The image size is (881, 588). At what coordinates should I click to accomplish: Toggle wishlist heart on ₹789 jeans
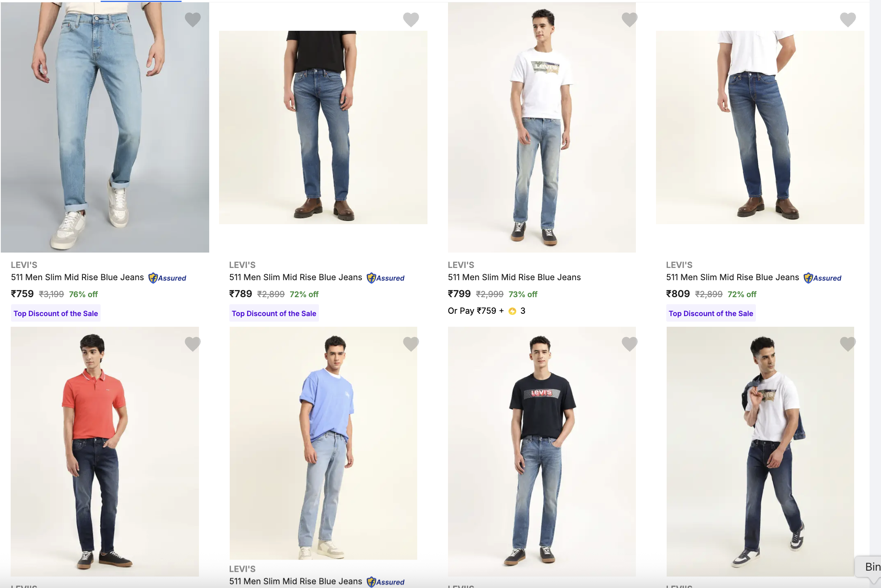(x=411, y=19)
